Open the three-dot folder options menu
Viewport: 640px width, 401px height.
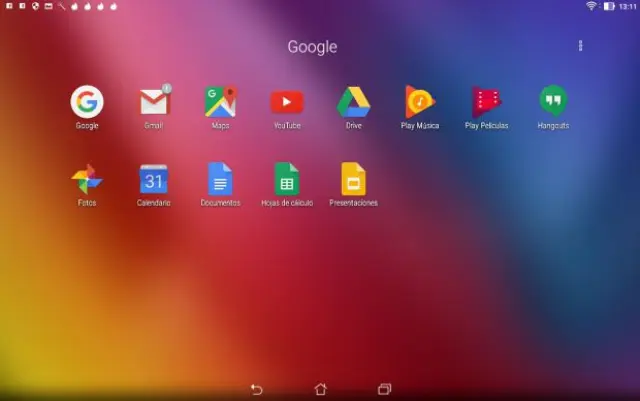[580, 46]
